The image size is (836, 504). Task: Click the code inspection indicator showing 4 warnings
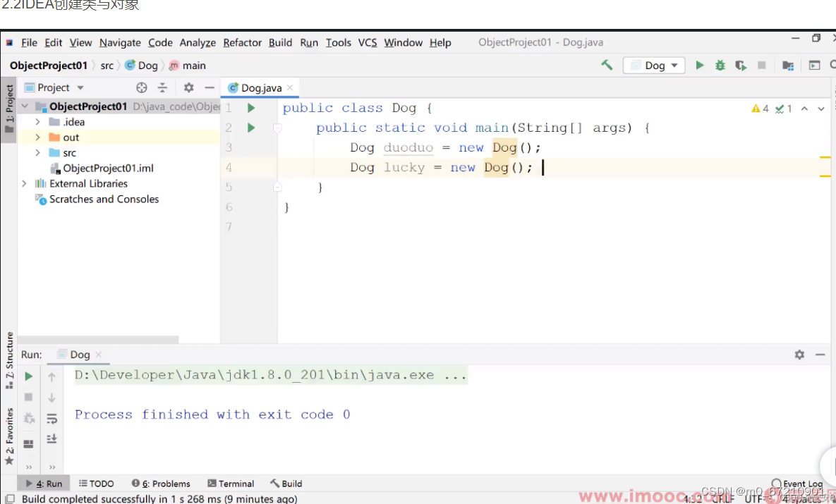click(760, 108)
